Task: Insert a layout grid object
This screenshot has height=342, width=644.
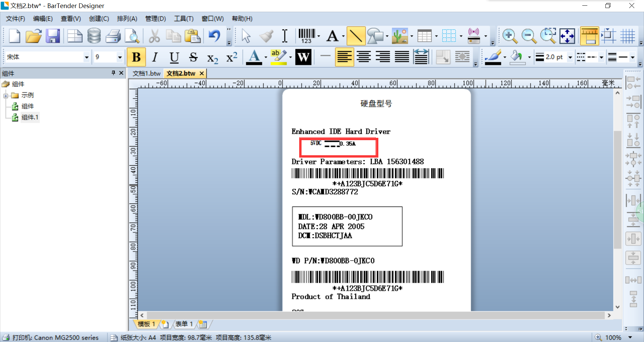Action: click(449, 36)
